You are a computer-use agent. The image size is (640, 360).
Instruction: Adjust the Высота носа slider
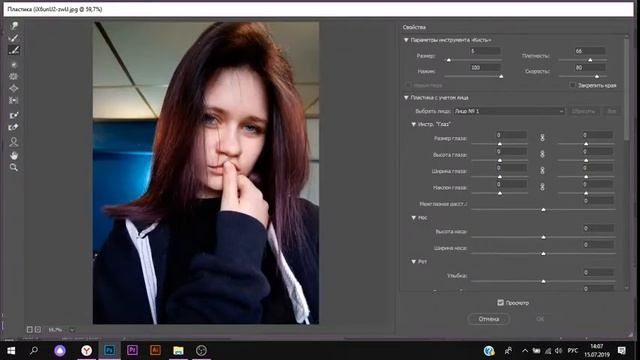pyautogui.click(x=543, y=237)
